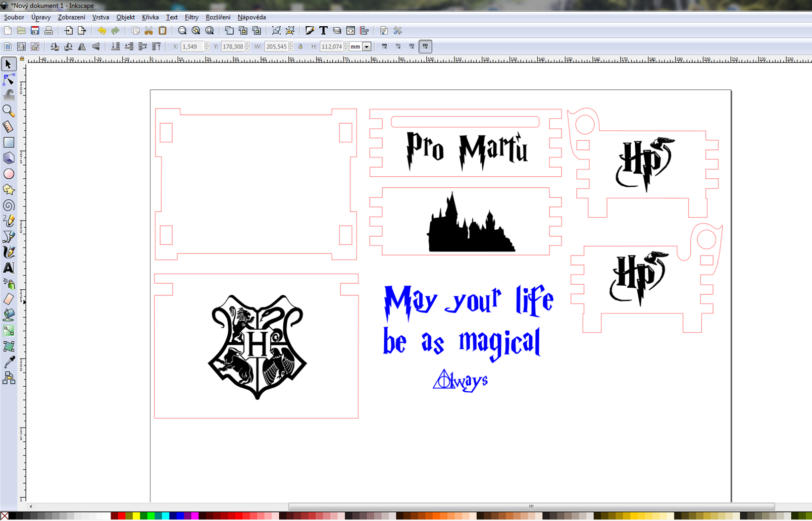Click the Y position input field
This screenshot has height=521, width=812.
point(232,46)
